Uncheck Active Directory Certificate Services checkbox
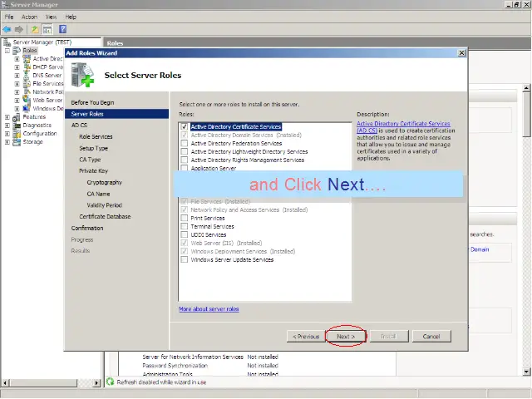Viewport: 532px width, 399px height. click(184, 127)
